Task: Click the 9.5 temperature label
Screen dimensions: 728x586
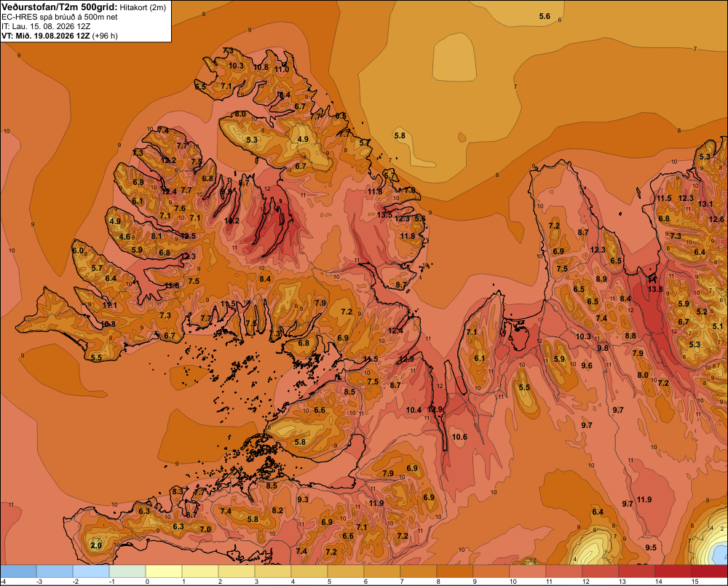Action: [x=651, y=547]
